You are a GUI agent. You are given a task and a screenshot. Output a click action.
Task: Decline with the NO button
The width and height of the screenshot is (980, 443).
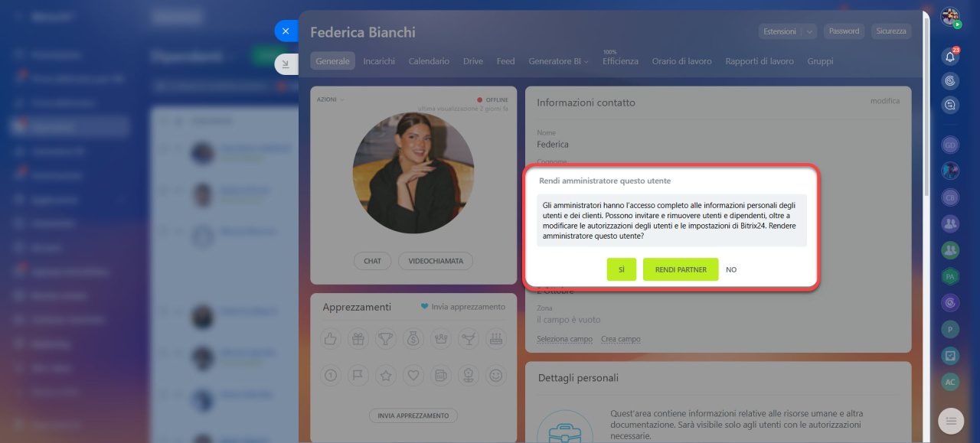click(731, 270)
